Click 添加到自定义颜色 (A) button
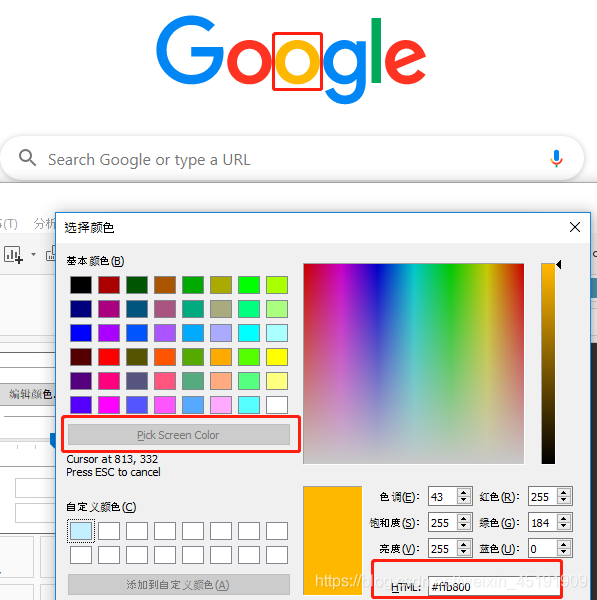Image resolution: width=597 pixels, height=600 pixels. (179, 584)
